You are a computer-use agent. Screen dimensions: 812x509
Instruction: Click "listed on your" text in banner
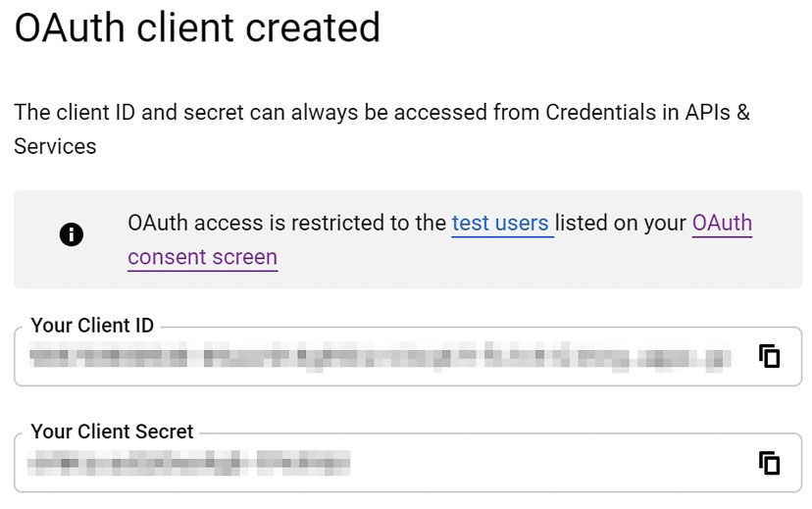(621, 224)
